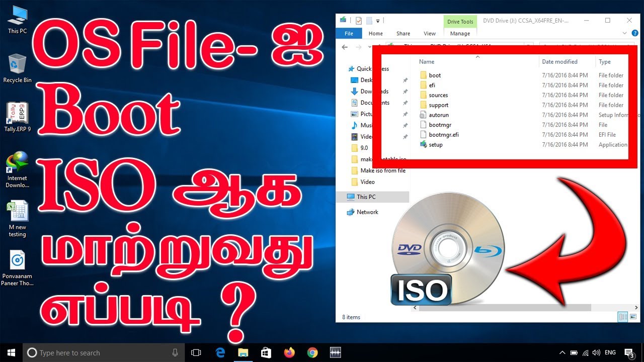Open the Windows Start menu
This screenshot has width=644, height=362.
click(11, 353)
